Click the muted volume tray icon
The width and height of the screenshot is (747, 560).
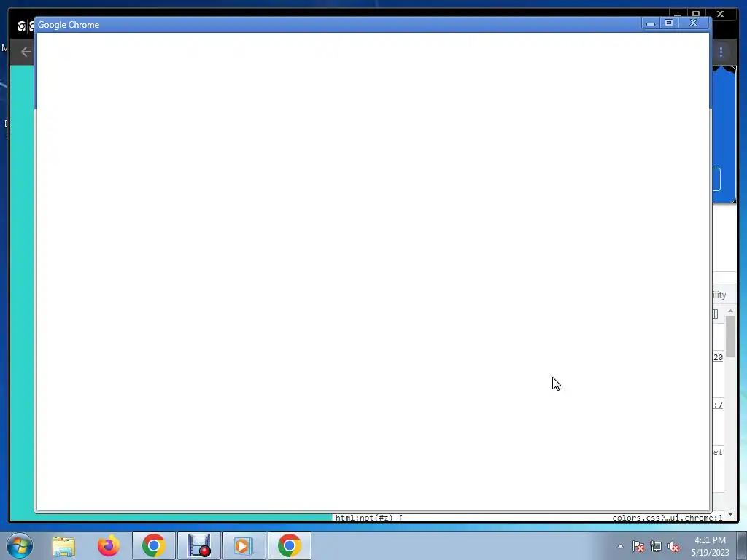click(x=673, y=547)
